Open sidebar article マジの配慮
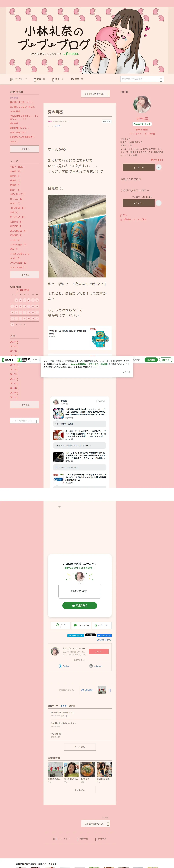Viewport: 174px width, 868px height. point(15,111)
